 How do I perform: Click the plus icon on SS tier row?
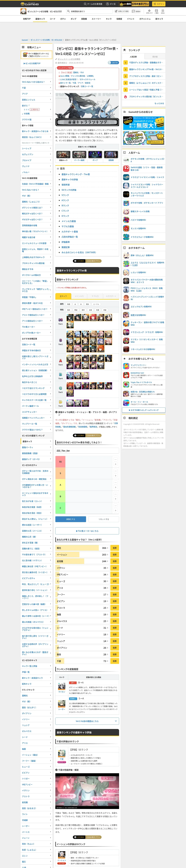tap(115, 464)
